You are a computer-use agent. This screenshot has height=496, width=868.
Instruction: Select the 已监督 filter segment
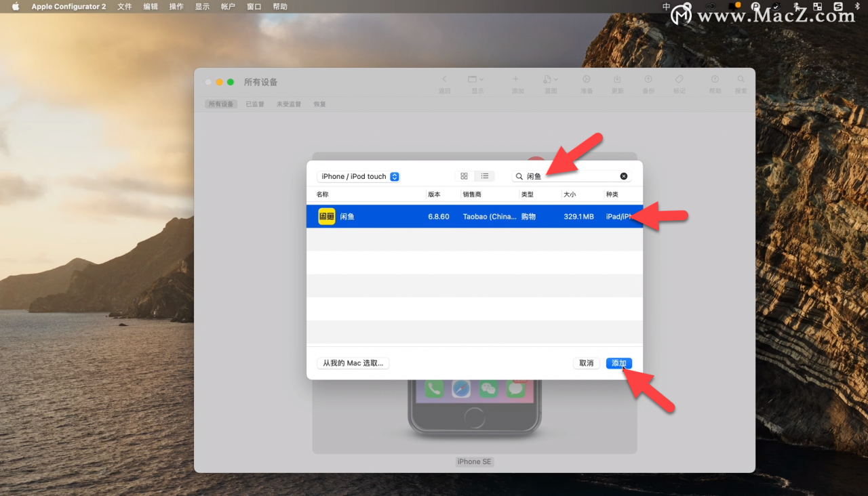pos(254,104)
